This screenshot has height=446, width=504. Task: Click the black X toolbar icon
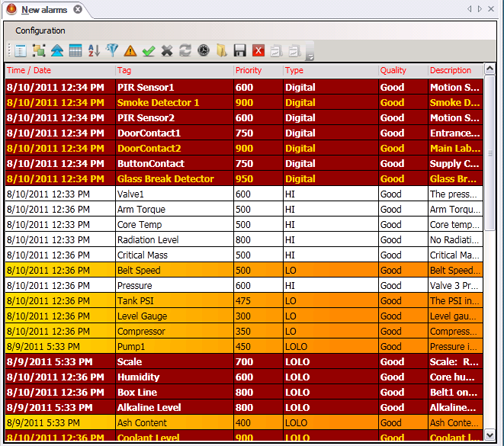167,51
